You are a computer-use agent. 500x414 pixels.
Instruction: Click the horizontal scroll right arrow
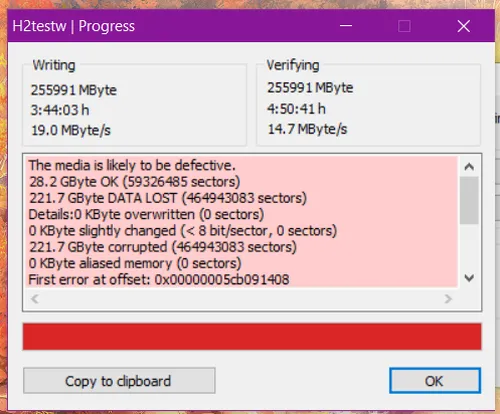click(448, 299)
